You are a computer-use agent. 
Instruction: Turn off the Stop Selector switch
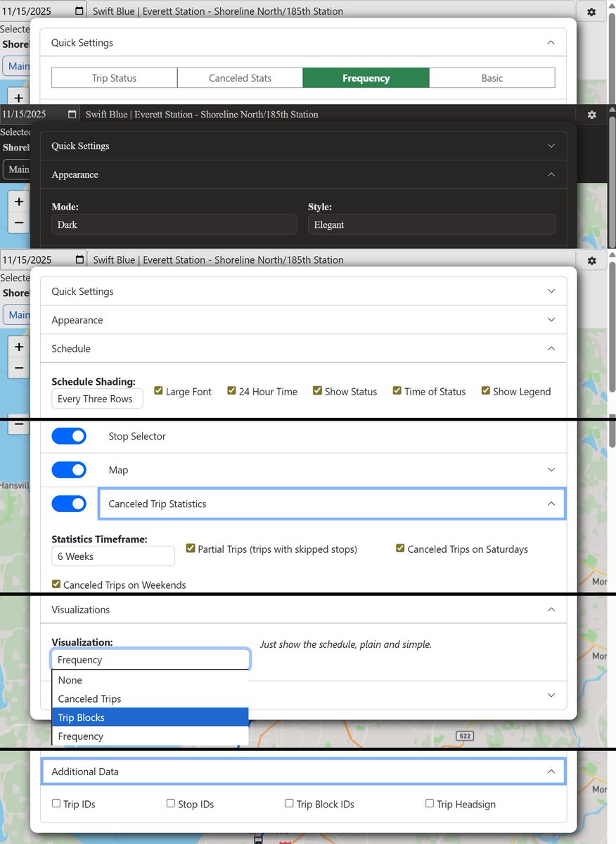pyautogui.click(x=69, y=436)
